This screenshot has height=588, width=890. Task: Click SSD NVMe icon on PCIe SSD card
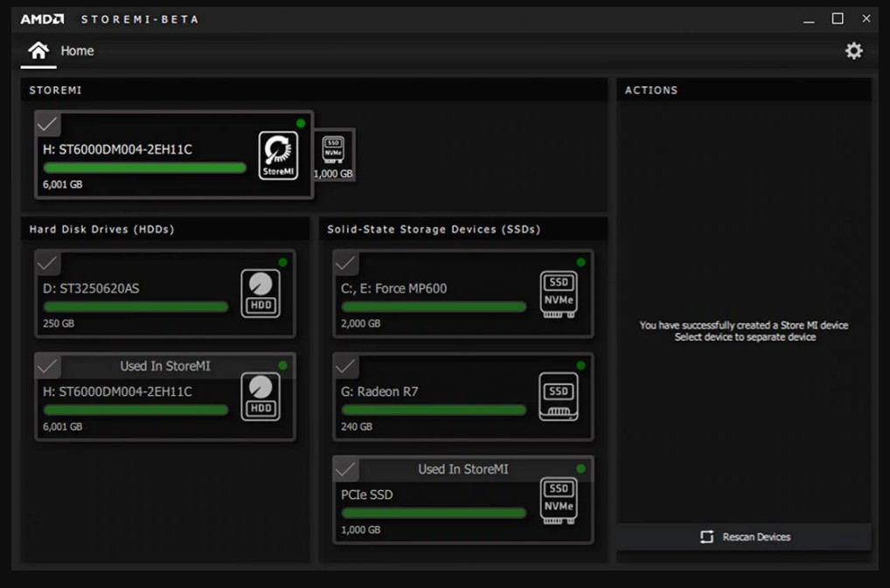(x=559, y=502)
